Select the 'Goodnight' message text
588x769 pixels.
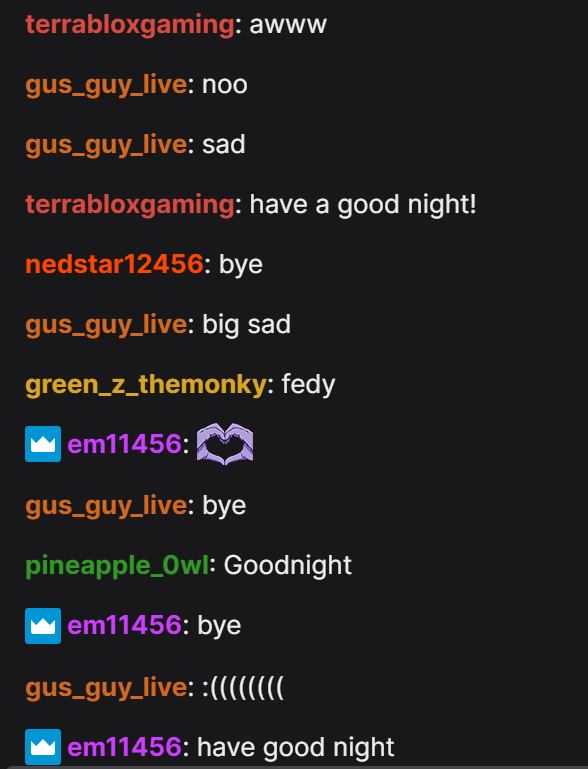point(288,565)
